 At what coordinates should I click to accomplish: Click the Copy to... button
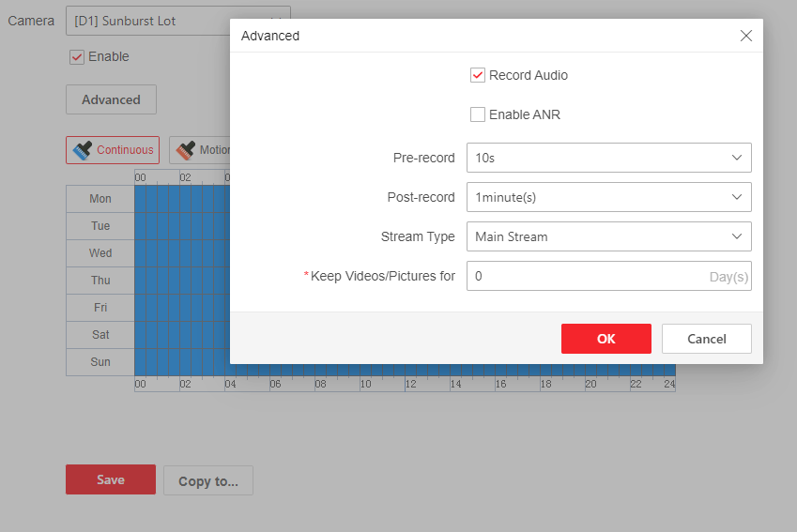point(207,480)
